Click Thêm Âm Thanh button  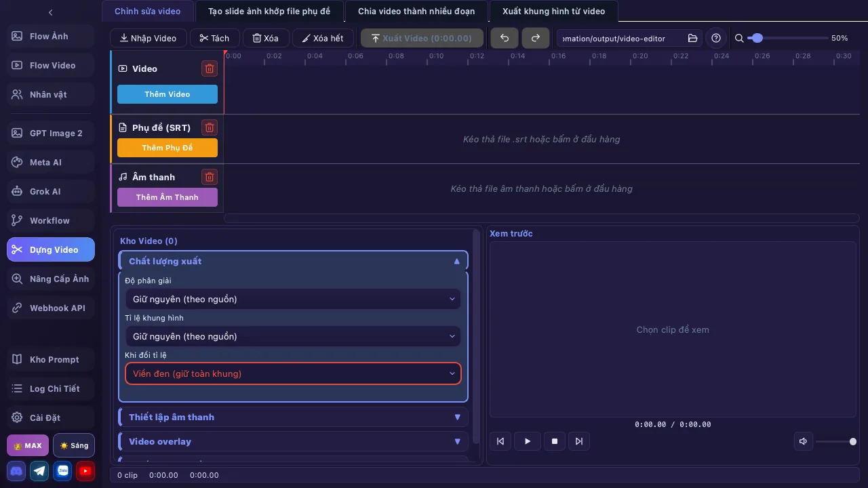(167, 197)
